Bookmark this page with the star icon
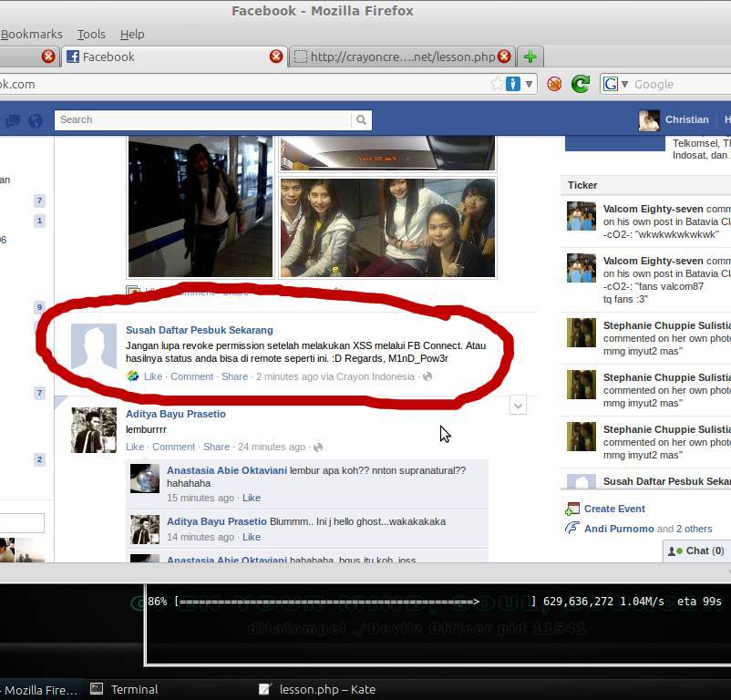Viewport: 731px width, 700px height. click(498, 84)
